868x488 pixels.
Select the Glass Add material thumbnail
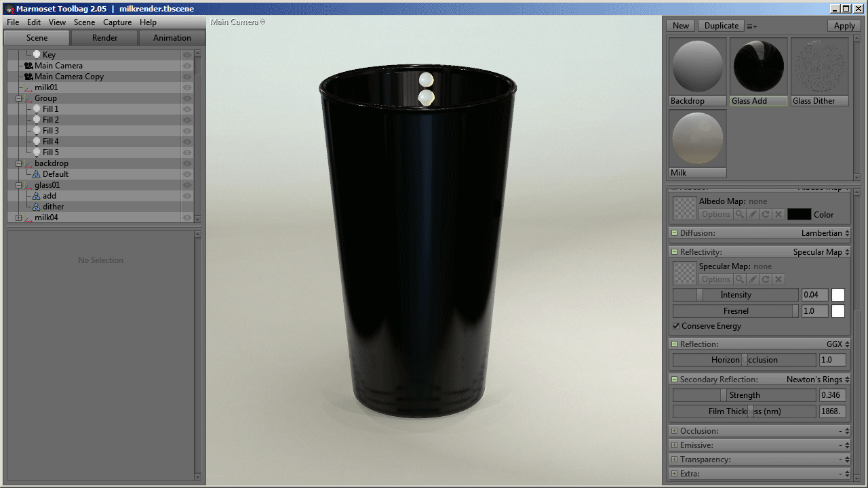click(758, 66)
